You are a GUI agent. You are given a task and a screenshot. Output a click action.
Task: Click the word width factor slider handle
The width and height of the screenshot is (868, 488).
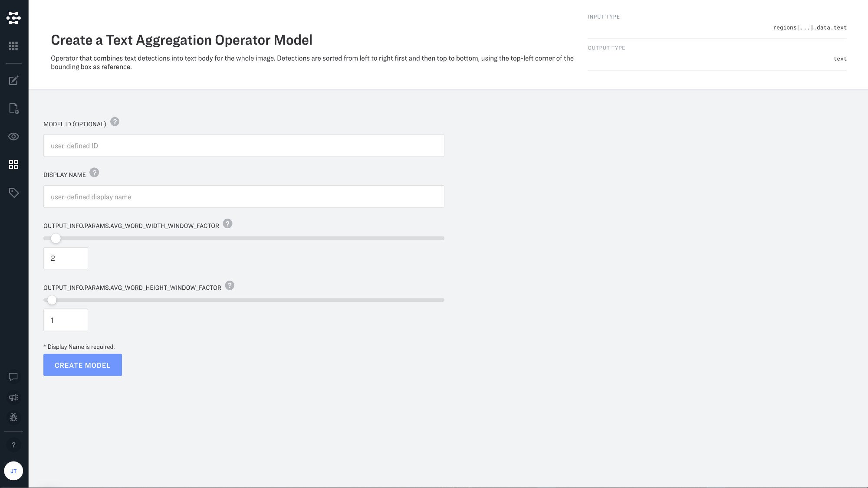(56, 239)
